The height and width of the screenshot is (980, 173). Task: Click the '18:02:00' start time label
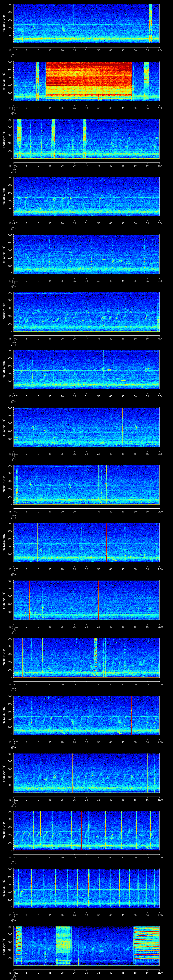coord(14,108)
